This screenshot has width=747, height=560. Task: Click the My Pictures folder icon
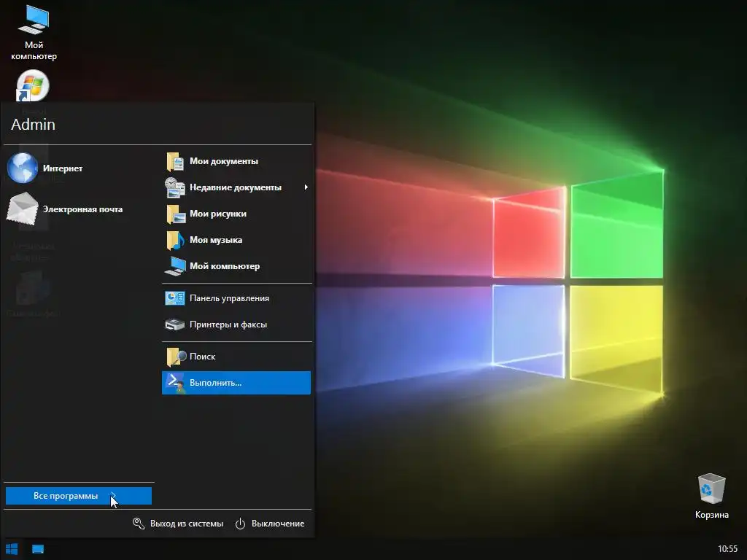coord(175,214)
